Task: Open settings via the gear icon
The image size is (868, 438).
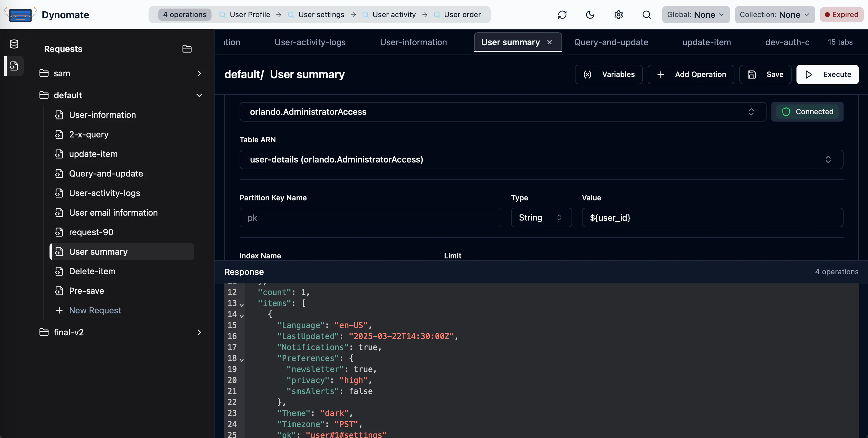Action: 619,14
